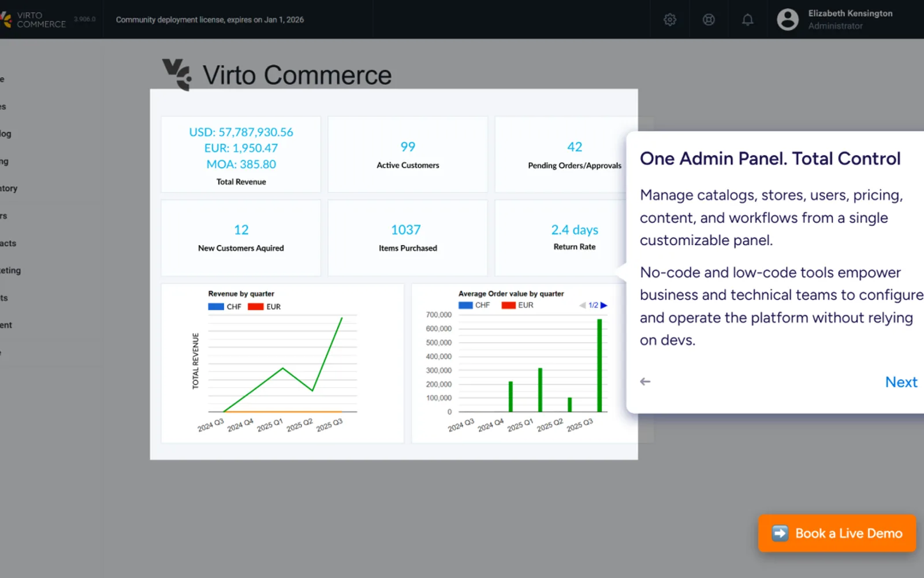
Task: Click the '700,000' axis label
Action: point(438,315)
